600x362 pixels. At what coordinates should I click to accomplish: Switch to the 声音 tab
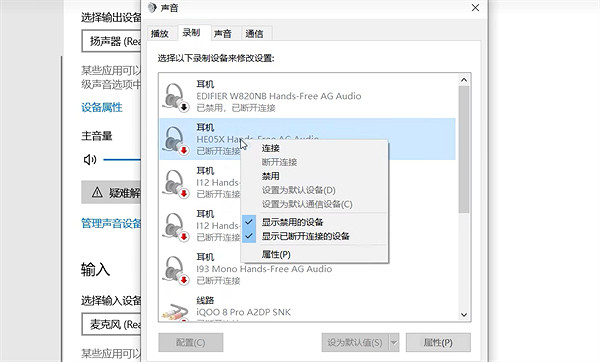[x=226, y=34]
